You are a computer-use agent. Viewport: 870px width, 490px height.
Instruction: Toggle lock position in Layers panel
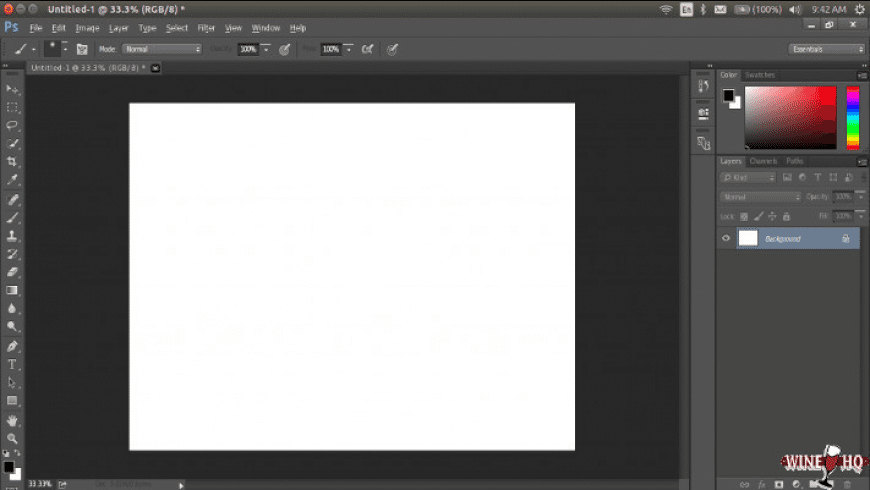tap(773, 216)
